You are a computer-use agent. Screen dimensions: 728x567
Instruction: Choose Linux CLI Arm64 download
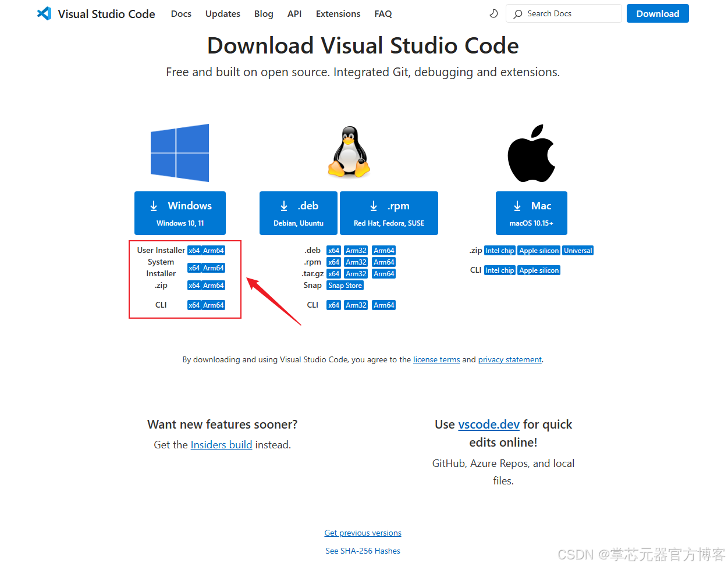pos(384,305)
